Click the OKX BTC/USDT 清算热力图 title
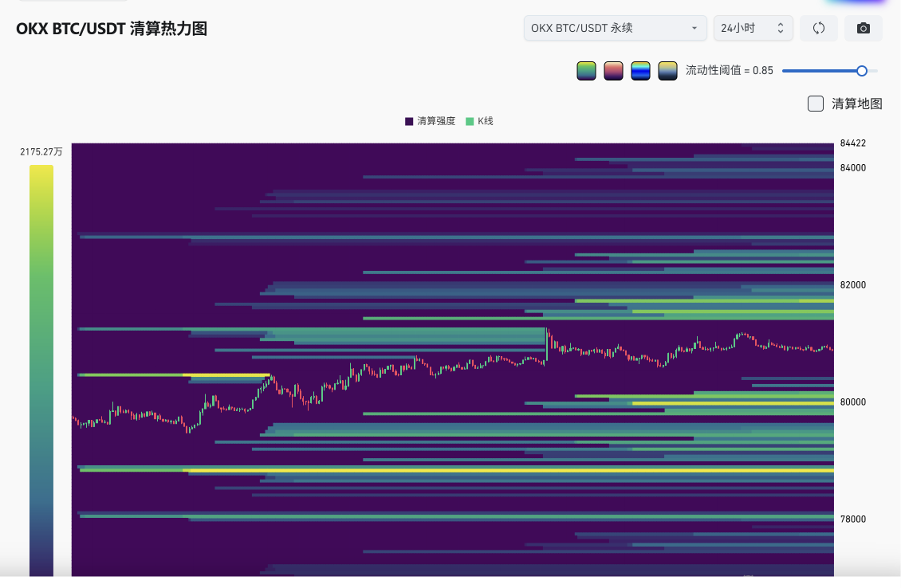The width and height of the screenshot is (901, 588). point(112,29)
